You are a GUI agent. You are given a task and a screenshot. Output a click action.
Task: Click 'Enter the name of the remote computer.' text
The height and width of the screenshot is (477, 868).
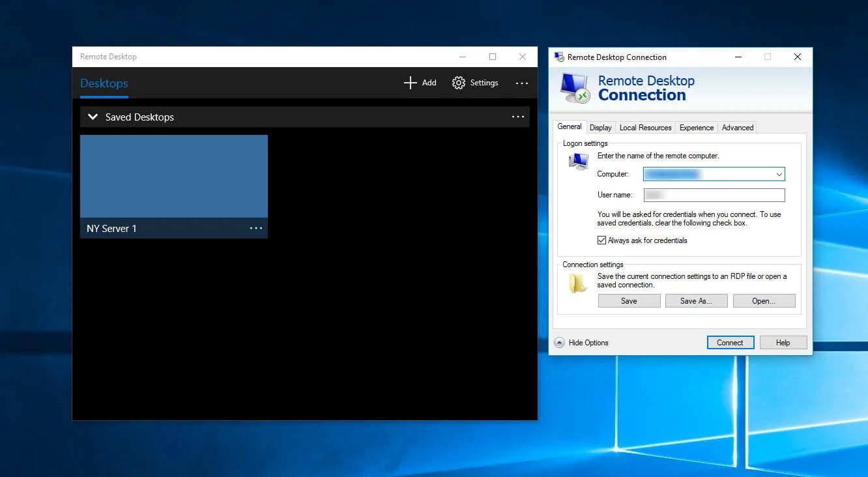click(x=658, y=156)
